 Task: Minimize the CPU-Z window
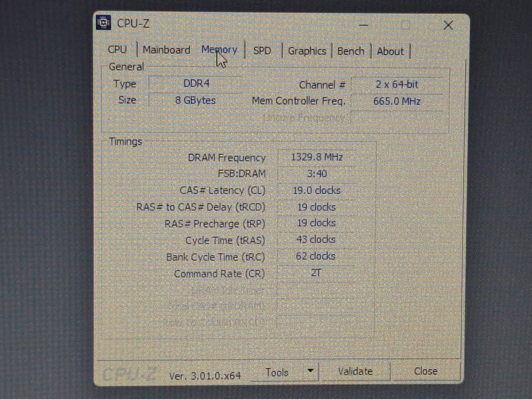pyautogui.click(x=364, y=25)
